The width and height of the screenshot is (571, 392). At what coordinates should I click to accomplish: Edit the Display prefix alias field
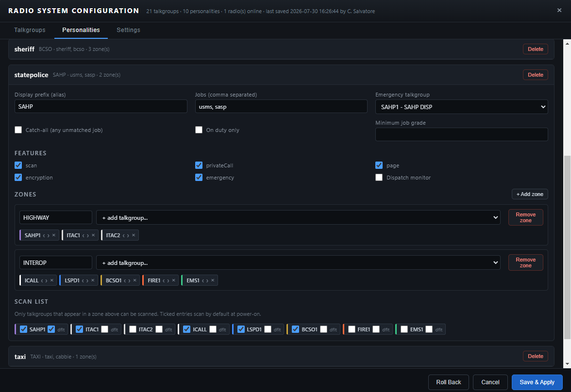point(101,106)
